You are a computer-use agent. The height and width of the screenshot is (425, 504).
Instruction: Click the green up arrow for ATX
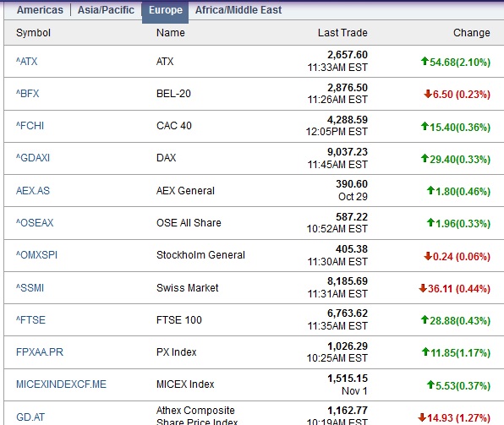tap(425, 61)
